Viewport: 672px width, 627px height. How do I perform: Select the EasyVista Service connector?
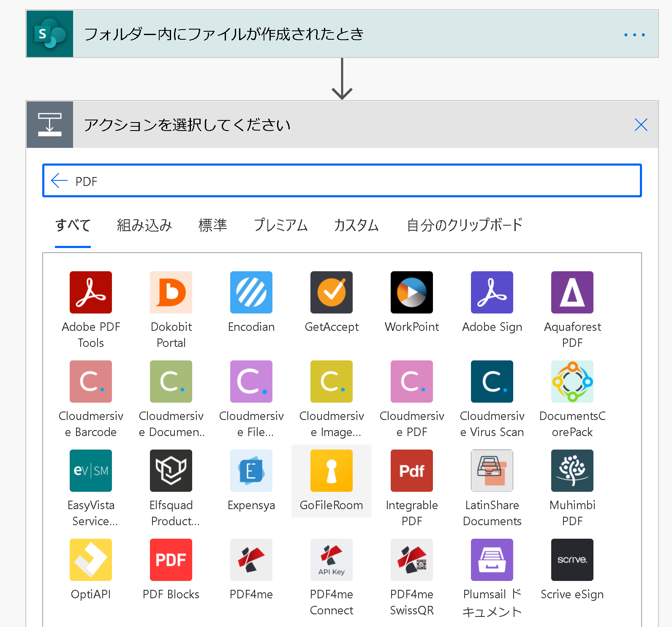[x=91, y=471]
